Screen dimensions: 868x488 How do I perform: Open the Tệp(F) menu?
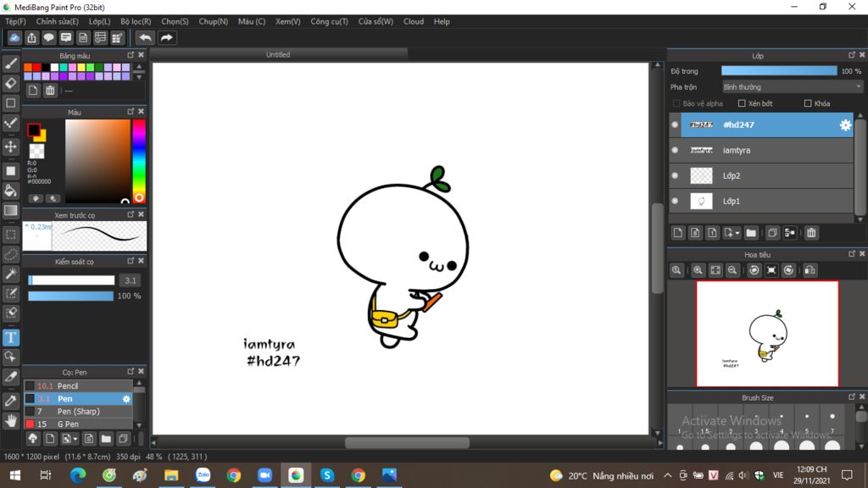[15, 21]
